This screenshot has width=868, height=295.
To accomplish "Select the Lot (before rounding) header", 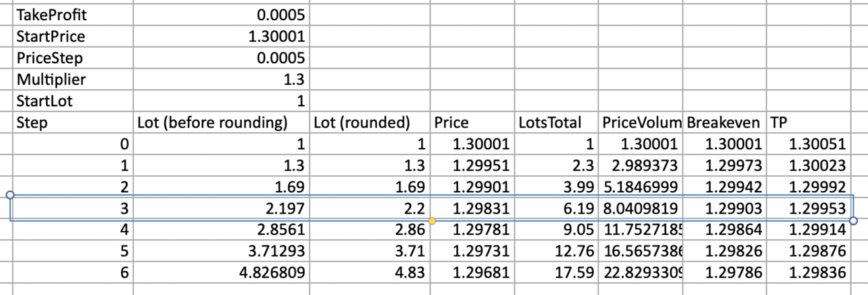I will point(221,123).
